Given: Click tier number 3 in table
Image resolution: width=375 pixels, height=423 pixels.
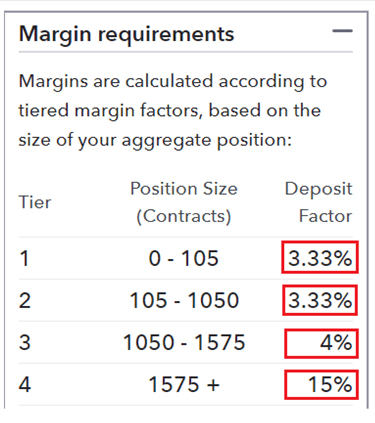Looking at the screenshot, I should [25, 342].
